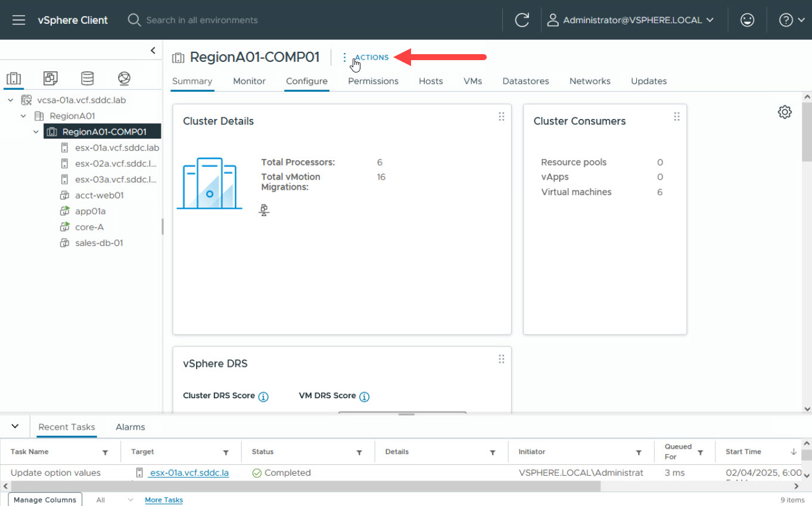Image resolution: width=812 pixels, height=506 pixels.
Task: Click VM DRS Score info icon
Action: [x=364, y=396]
